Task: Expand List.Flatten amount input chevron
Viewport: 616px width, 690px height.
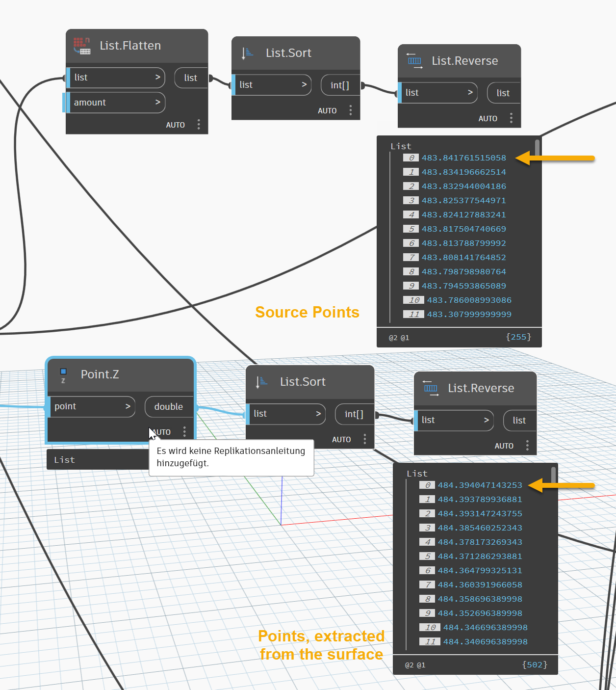Action: coord(157,102)
